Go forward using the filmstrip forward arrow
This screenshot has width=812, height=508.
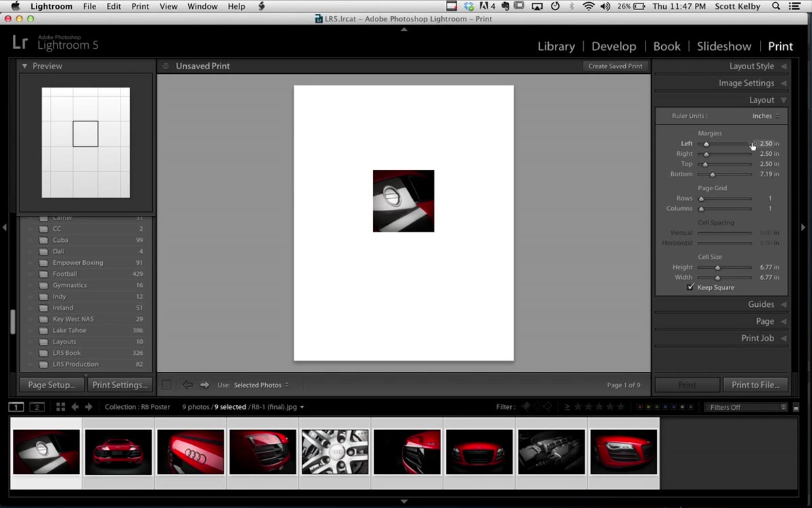(x=88, y=407)
